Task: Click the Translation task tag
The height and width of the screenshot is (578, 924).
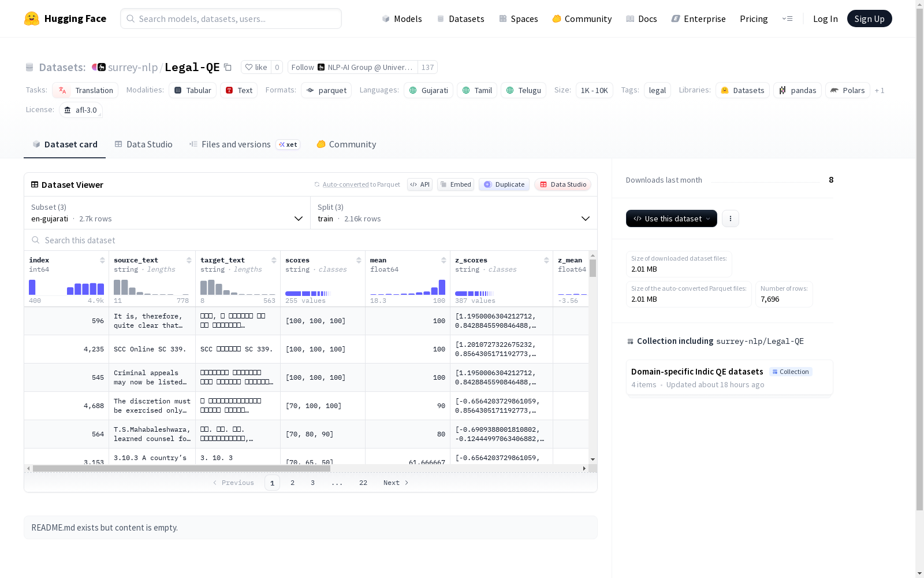Action: point(85,90)
